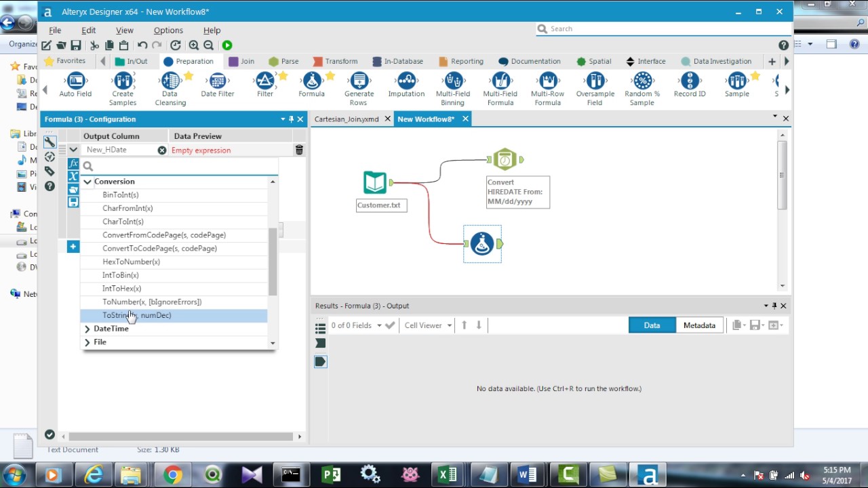The image size is (868, 488).
Task: Click the global Search box
Action: point(664,29)
